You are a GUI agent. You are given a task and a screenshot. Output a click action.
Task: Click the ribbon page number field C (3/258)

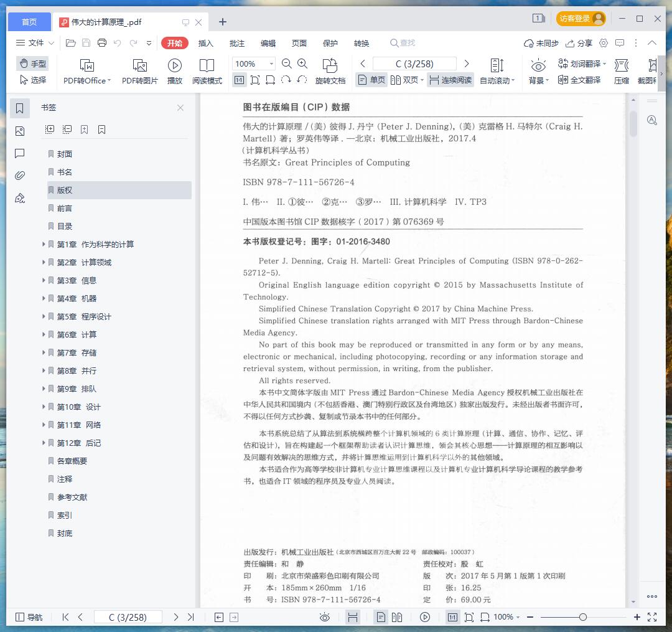[x=414, y=64]
